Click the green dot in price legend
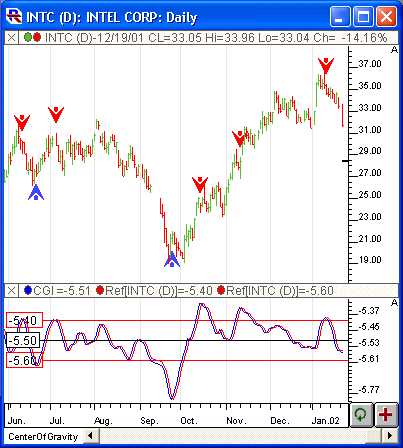 click(x=28, y=37)
